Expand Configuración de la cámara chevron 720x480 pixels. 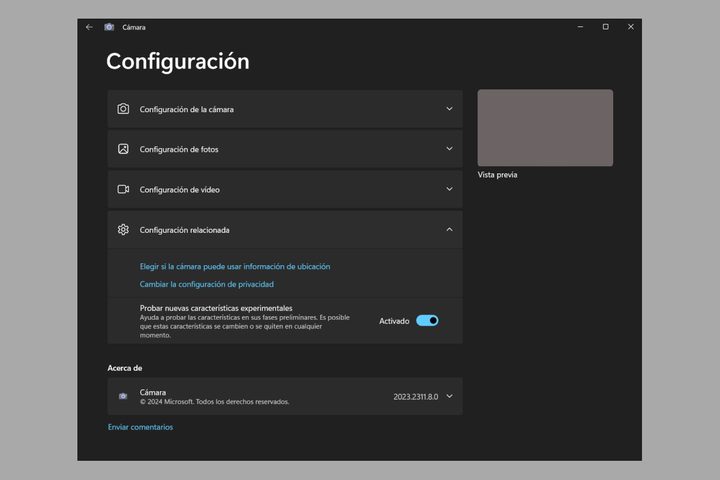(449, 109)
